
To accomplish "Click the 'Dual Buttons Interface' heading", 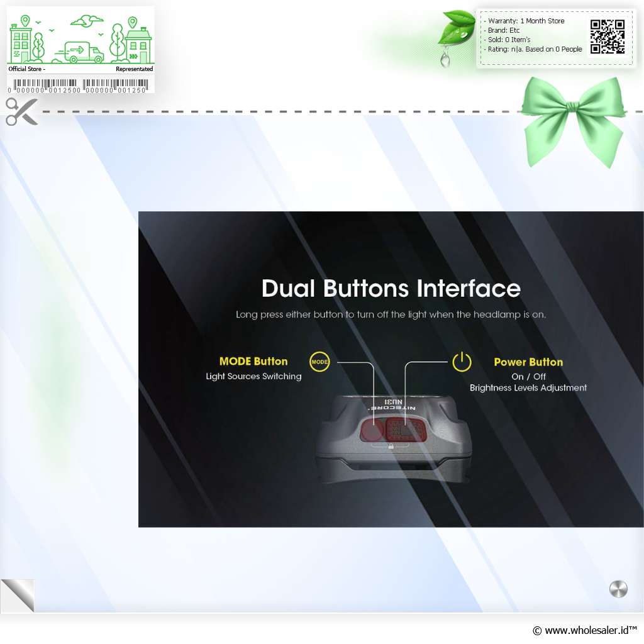I will tap(391, 288).
